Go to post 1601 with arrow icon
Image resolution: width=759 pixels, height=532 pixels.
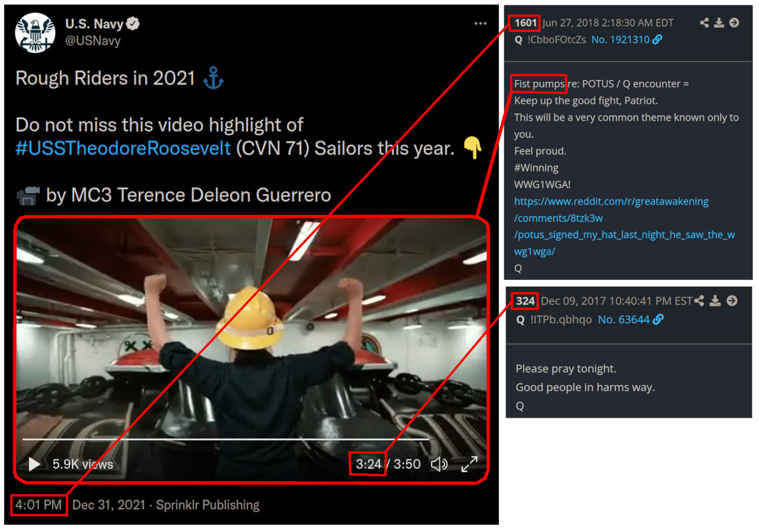(734, 23)
